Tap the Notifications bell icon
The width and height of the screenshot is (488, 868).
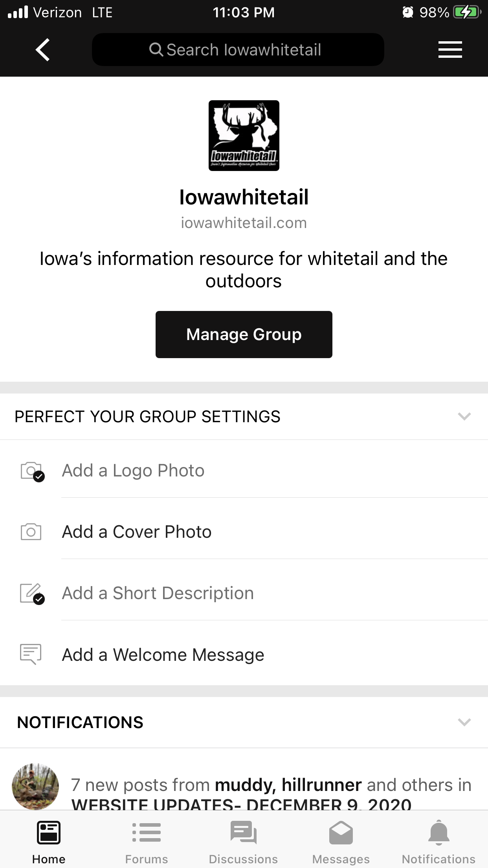(x=439, y=833)
